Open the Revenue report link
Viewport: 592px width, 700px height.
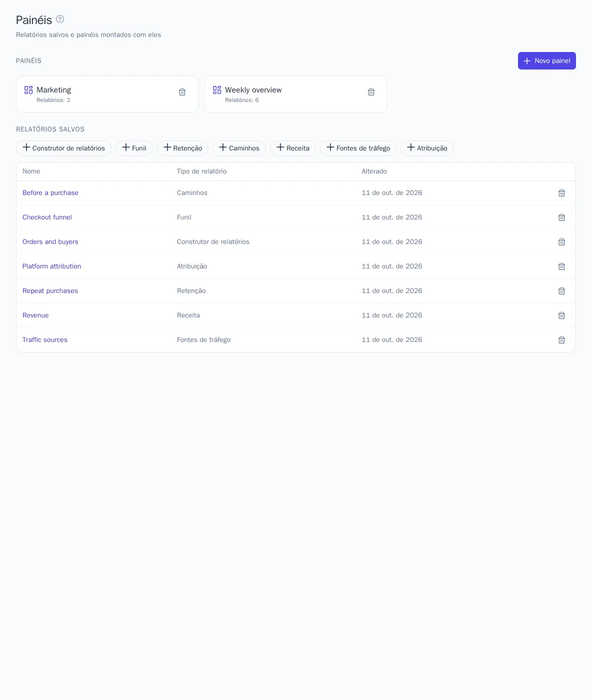point(35,315)
